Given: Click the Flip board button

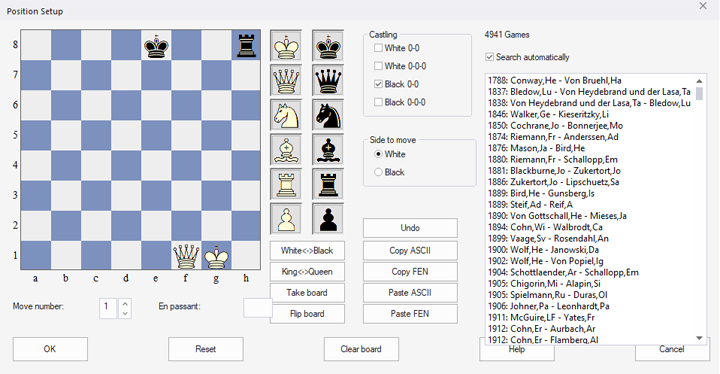Looking at the screenshot, I should click(x=307, y=314).
